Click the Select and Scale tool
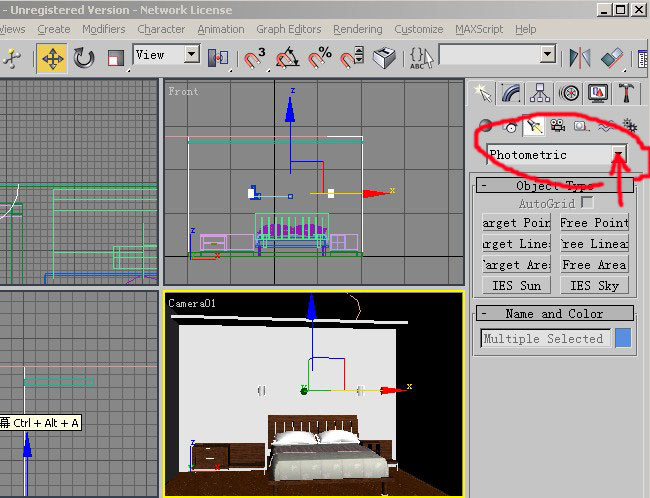 tap(116, 57)
